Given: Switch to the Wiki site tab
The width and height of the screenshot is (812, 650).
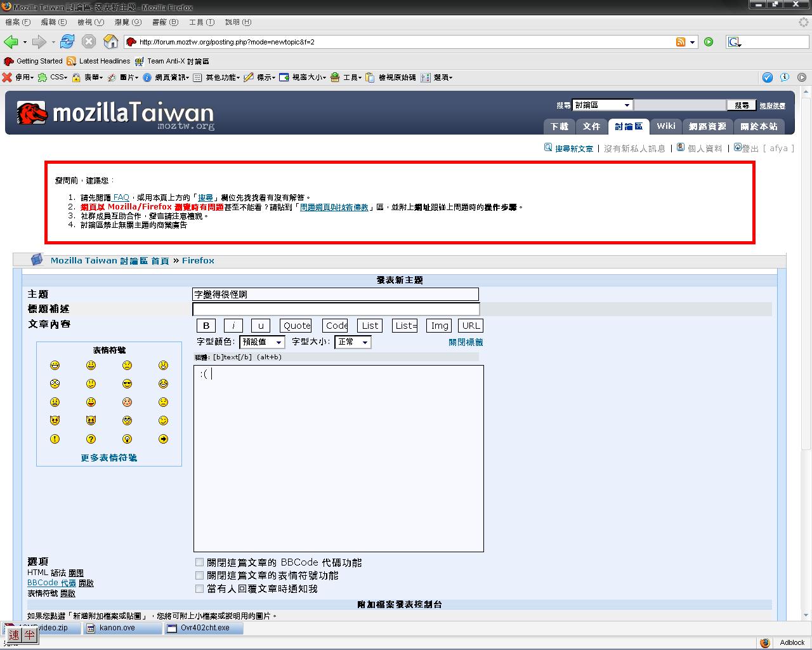Looking at the screenshot, I should click(666, 126).
